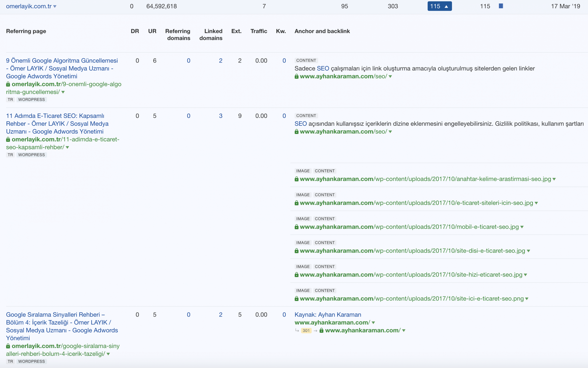Sort by the Traffic column header
588x368 pixels.
[259, 31]
